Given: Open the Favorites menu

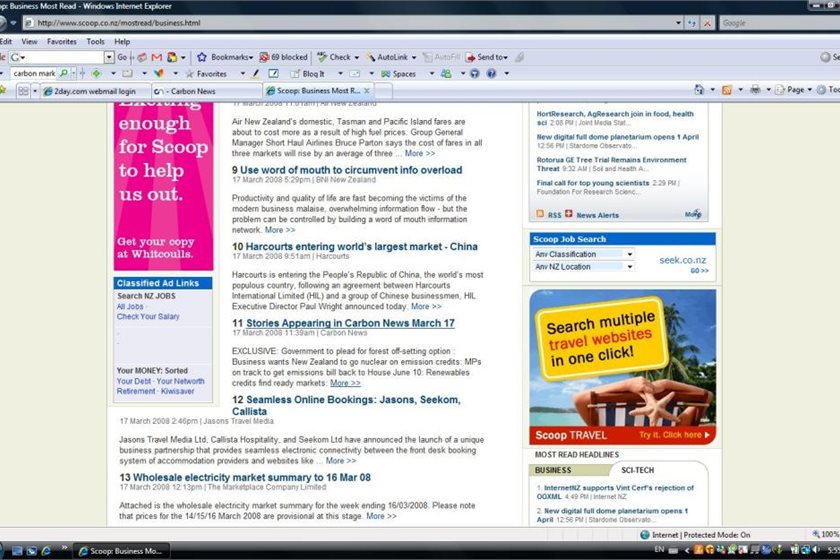Looking at the screenshot, I should (61, 42).
